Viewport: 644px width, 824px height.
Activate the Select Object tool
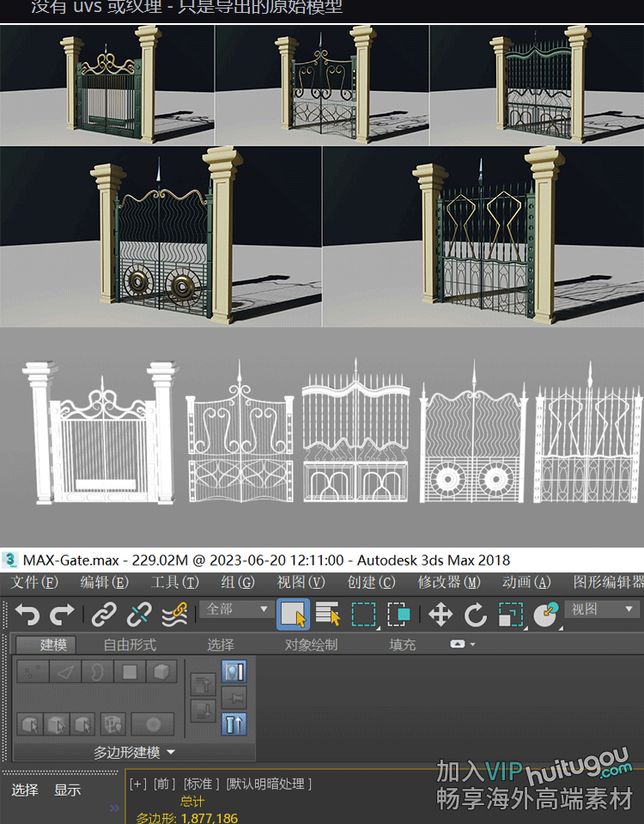(x=293, y=614)
